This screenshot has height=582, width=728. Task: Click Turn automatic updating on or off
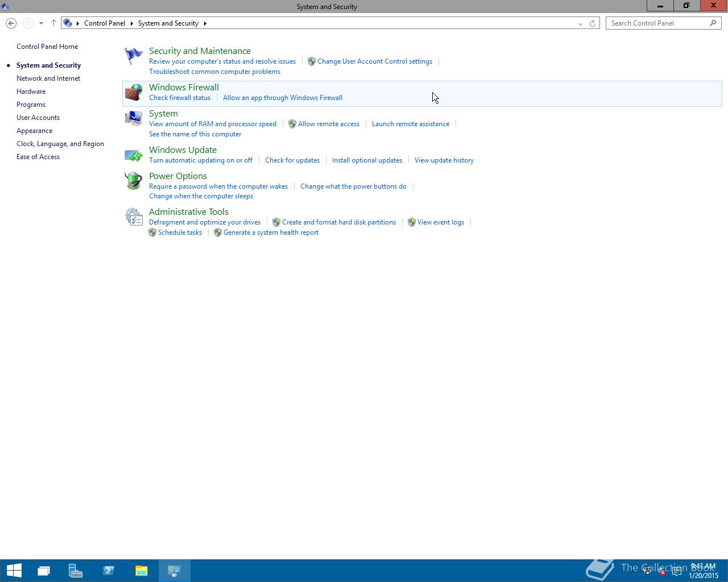[x=201, y=160]
